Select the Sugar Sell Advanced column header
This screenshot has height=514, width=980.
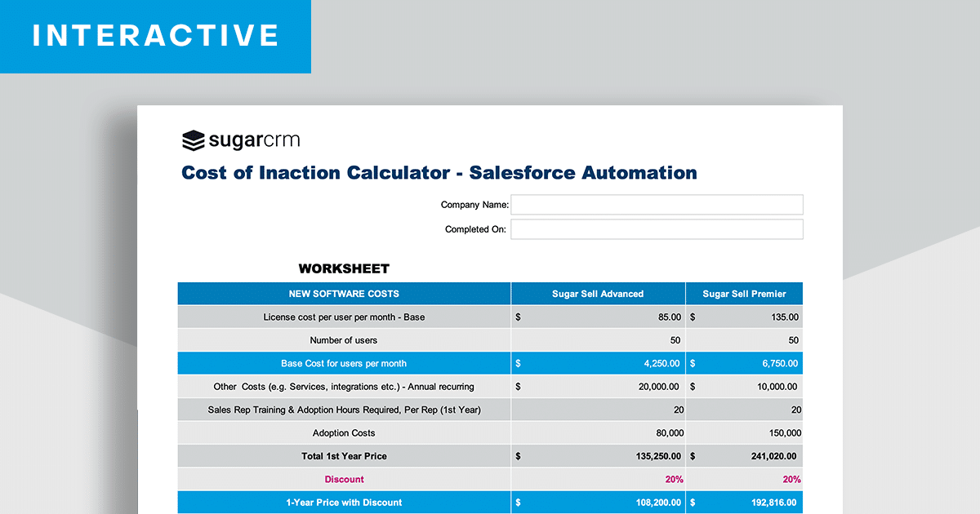(x=597, y=293)
